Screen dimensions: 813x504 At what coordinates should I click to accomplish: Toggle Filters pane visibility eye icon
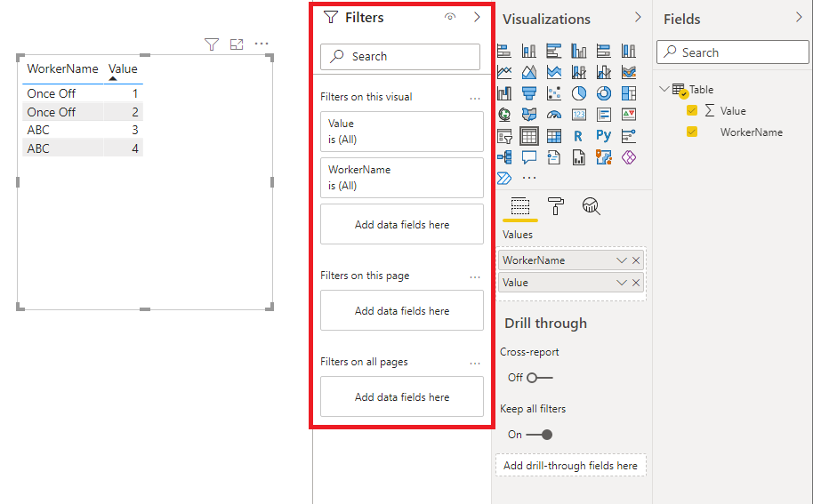(x=450, y=17)
